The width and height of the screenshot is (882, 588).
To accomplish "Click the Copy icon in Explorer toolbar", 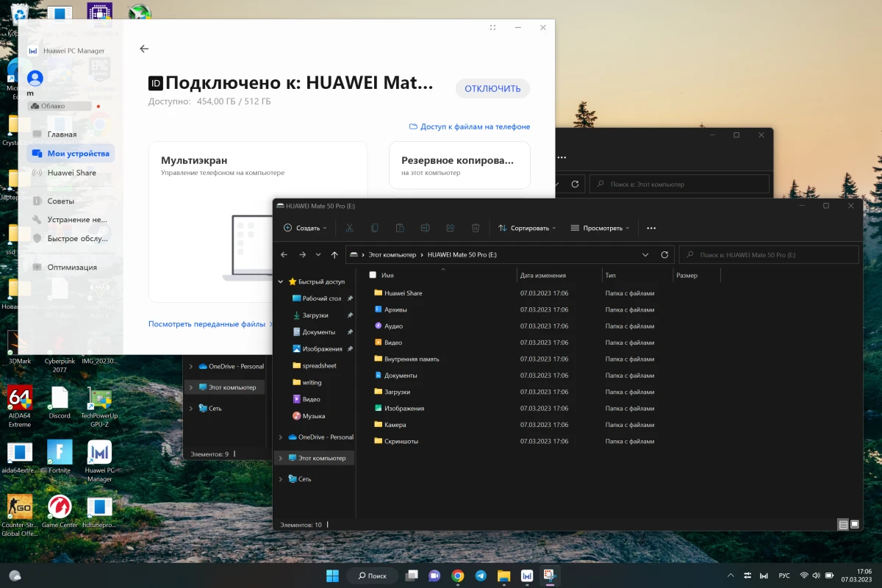I will click(x=375, y=228).
